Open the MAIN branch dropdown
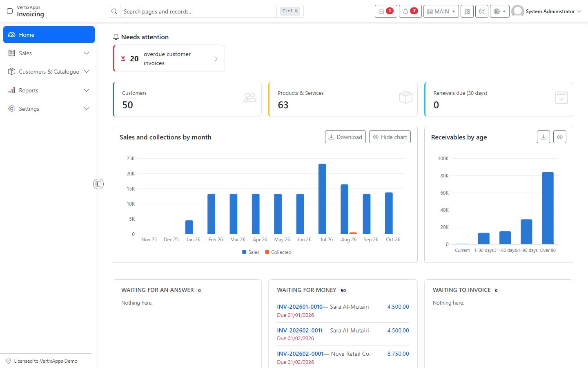The width and height of the screenshot is (588, 368). 441,11
